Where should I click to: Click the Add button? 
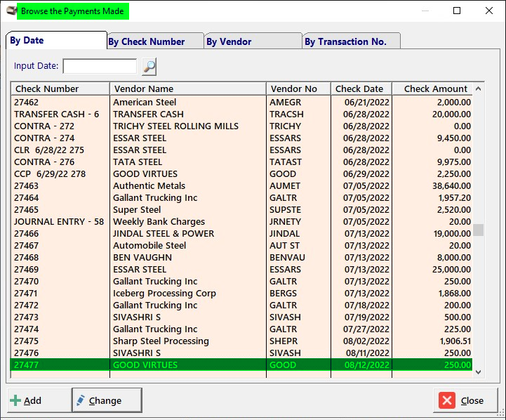click(x=39, y=400)
